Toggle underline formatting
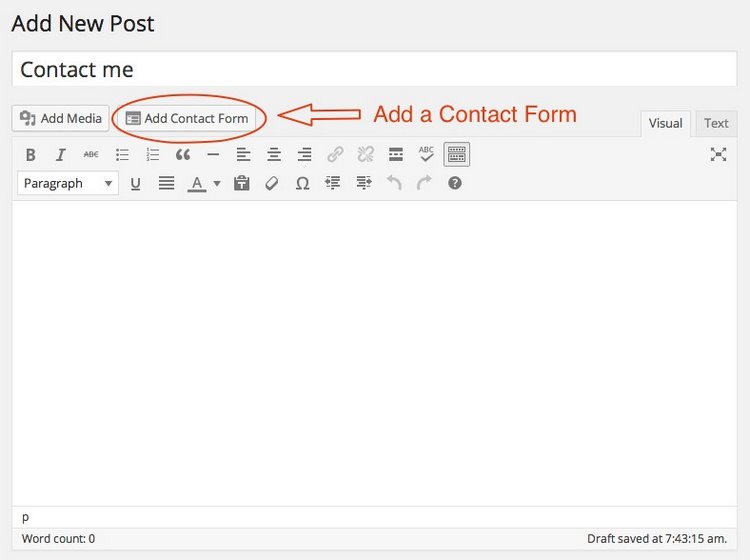The width and height of the screenshot is (750, 560). pos(135,184)
